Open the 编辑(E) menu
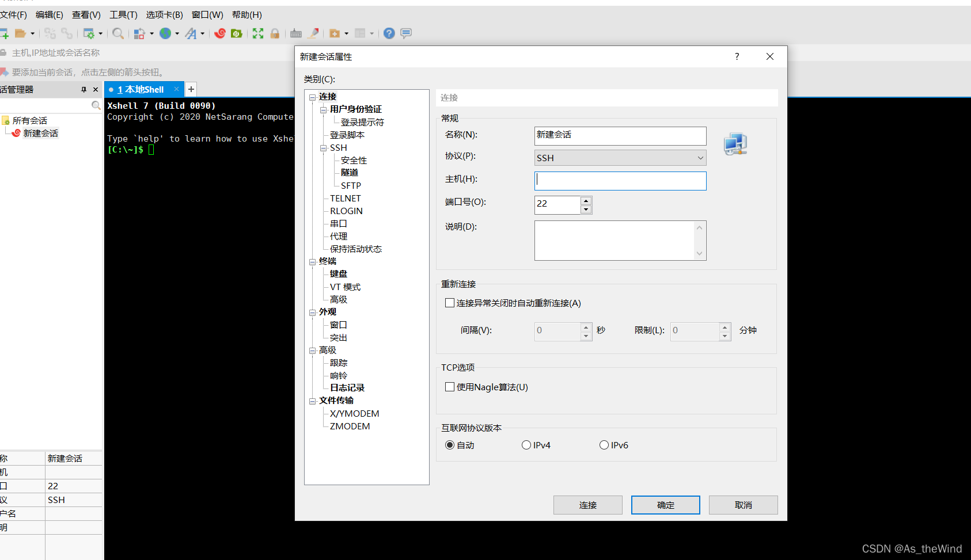This screenshot has width=971, height=560. point(50,15)
